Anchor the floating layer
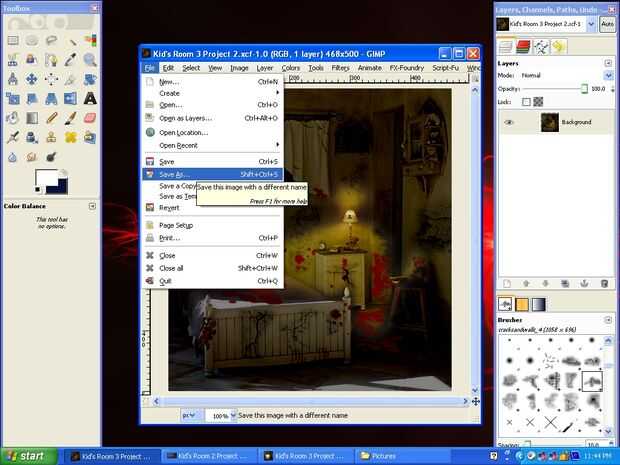 coord(584,284)
